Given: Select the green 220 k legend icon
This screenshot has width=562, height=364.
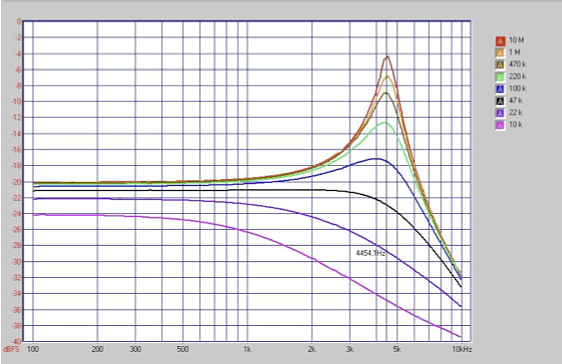Looking at the screenshot, I should pyautogui.click(x=500, y=77).
